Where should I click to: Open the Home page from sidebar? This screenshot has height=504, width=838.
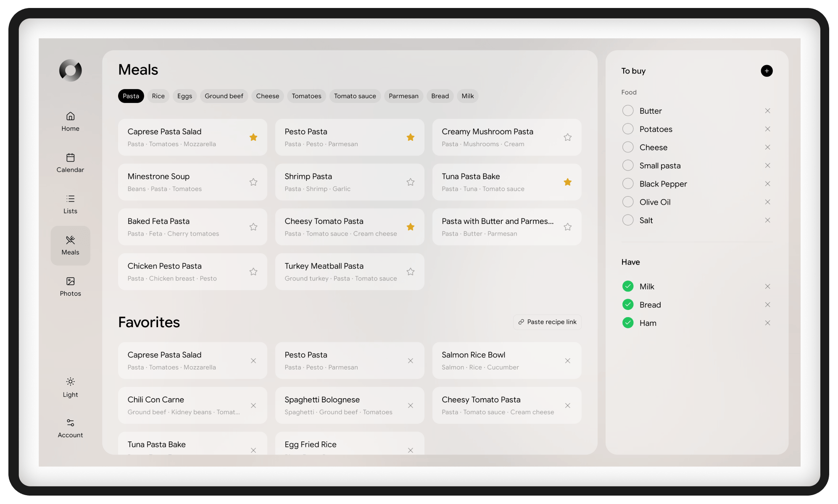(70, 122)
